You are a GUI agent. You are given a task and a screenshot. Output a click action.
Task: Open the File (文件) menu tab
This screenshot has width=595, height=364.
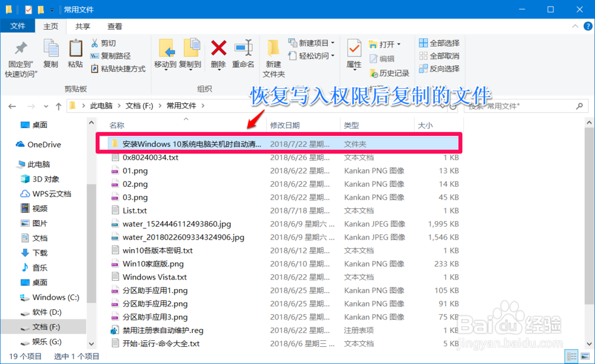(18, 26)
